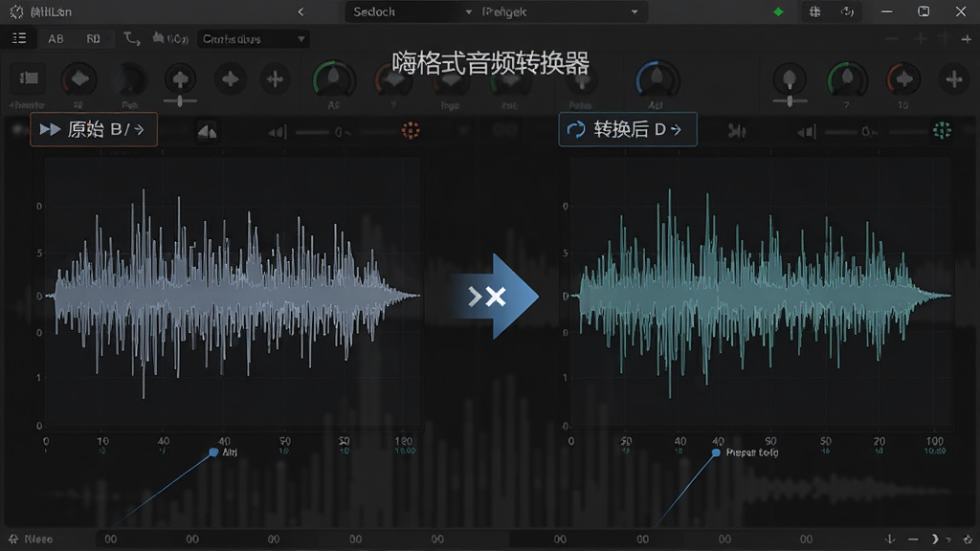The height and width of the screenshot is (551, 980).
Task: Open the Sedoch dropdown
Action: click(x=411, y=11)
